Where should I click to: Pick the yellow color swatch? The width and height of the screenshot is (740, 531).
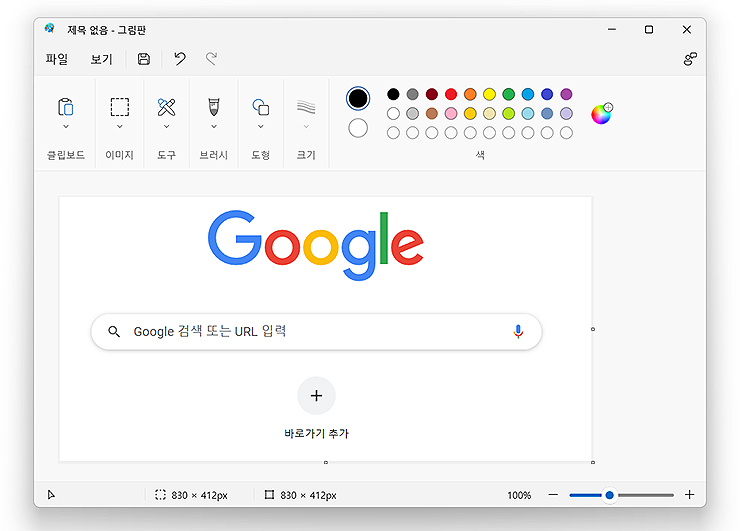[x=489, y=94]
